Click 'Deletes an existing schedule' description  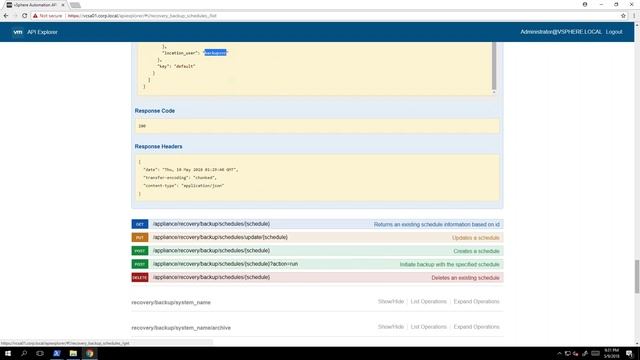[x=465, y=278]
